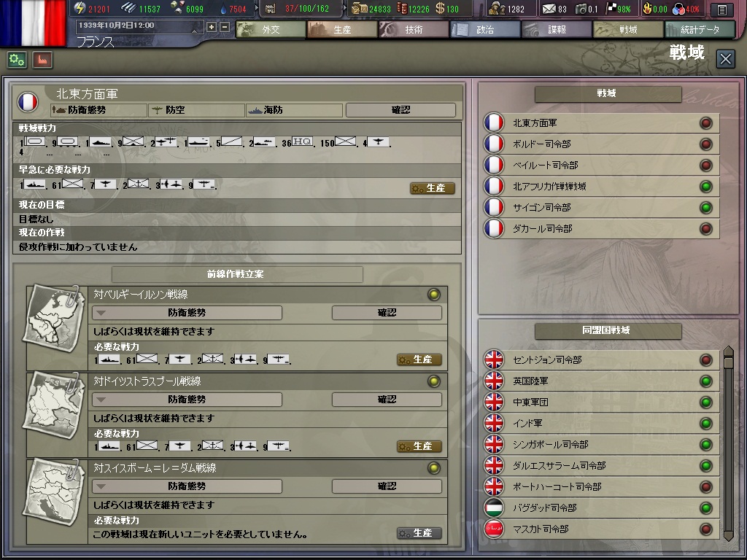Click the green gears settings icon
Viewport: 747px width, 560px height.
(17, 60)
